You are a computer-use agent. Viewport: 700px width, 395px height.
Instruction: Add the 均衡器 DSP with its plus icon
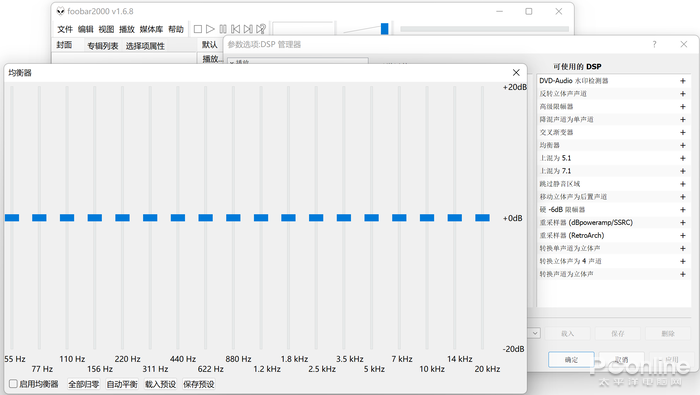click(x=683, y=146)
